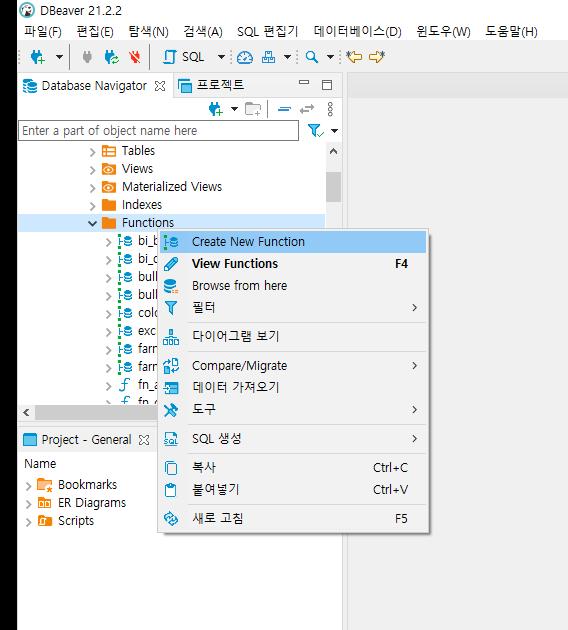Screen dimensions: 568x630
Task: Open the 필터 submenu
Action: (x=293, y=308)
